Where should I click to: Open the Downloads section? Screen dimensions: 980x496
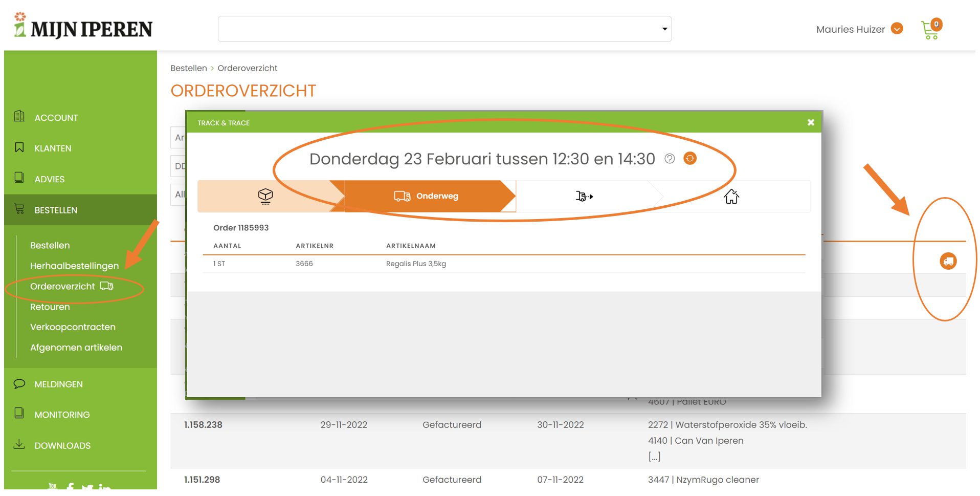pyautogui.click(x=62, y=446)
